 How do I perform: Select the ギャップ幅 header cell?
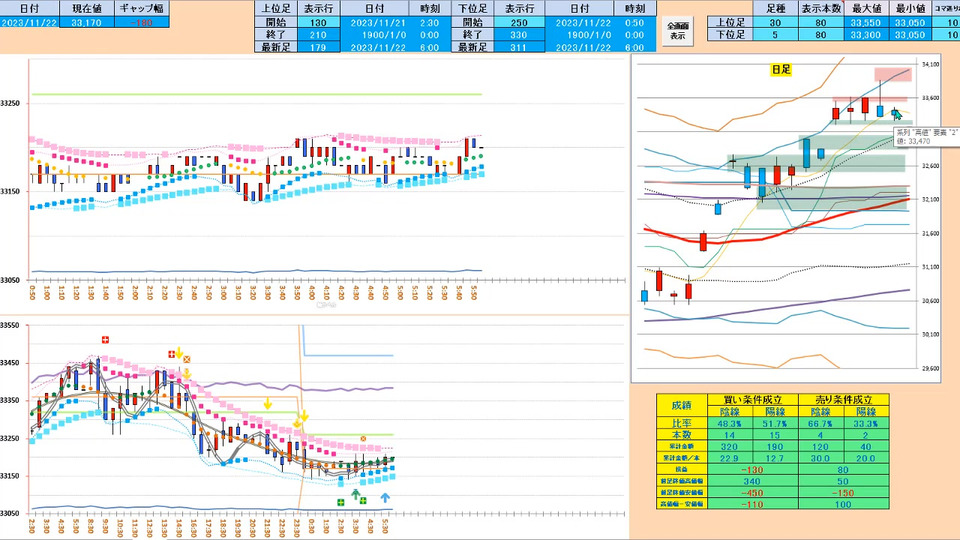(x=141, y=9)
